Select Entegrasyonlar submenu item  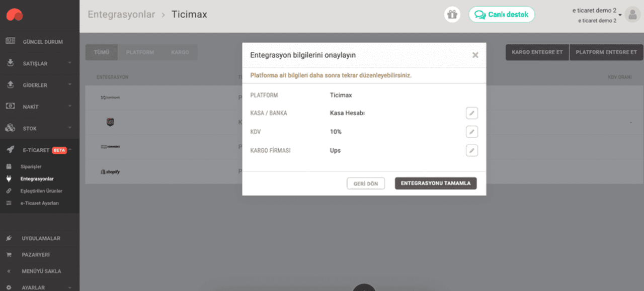point(37,178)
